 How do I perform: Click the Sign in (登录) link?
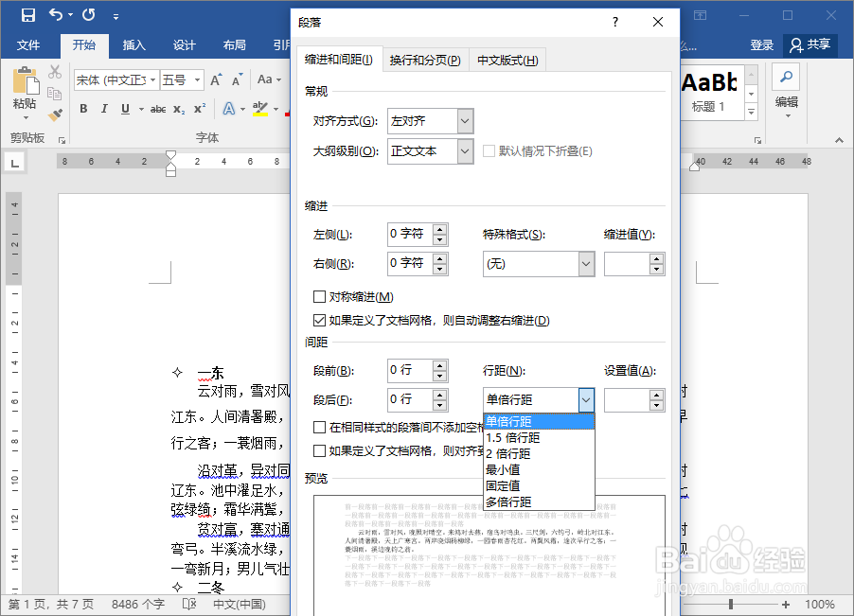click(x=762, y=45)
